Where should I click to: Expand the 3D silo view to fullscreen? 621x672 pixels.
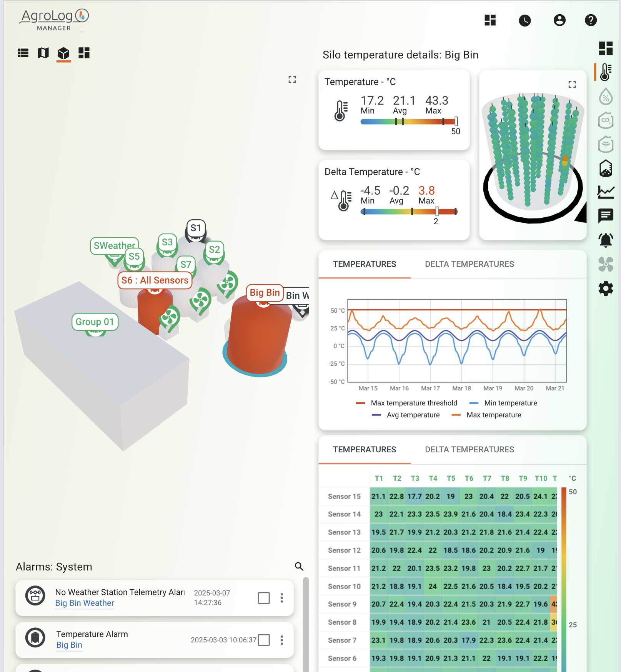[572, 84]
